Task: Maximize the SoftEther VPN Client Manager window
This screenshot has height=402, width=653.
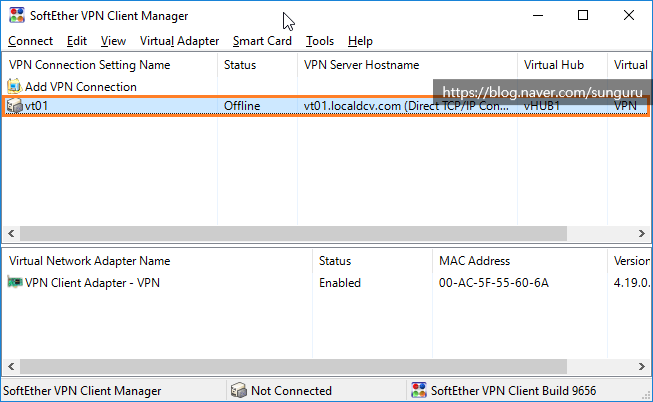Action: pos(583,15)
